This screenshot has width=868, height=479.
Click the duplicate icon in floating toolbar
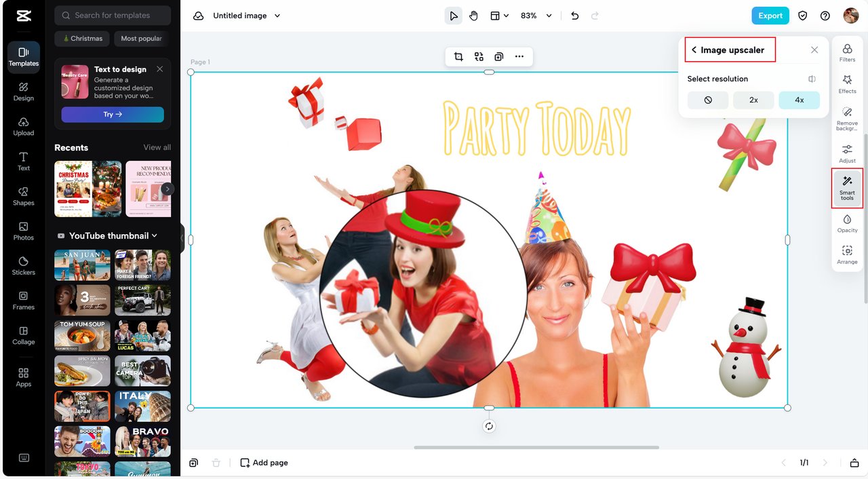(499, 57)
